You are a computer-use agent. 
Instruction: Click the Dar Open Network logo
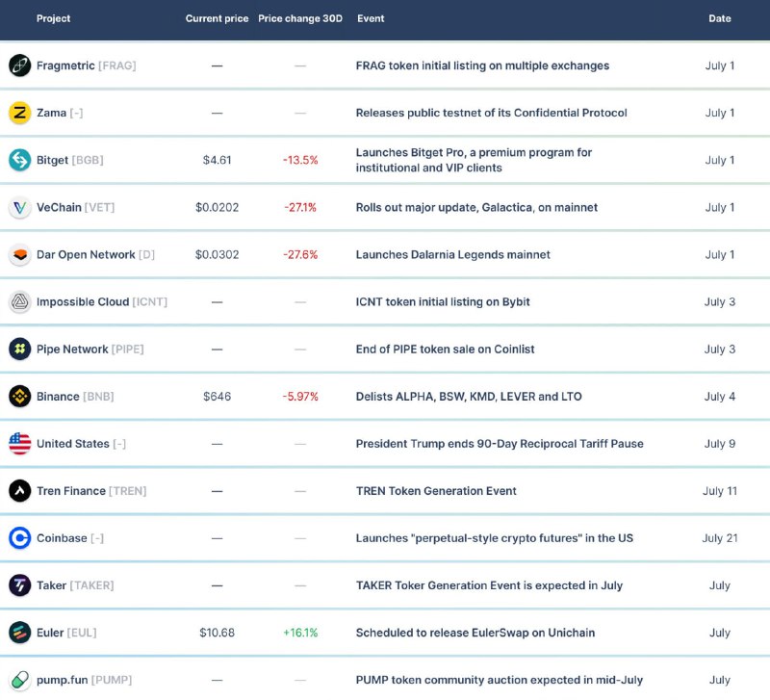pyautogui.click(x=19, y=254)
